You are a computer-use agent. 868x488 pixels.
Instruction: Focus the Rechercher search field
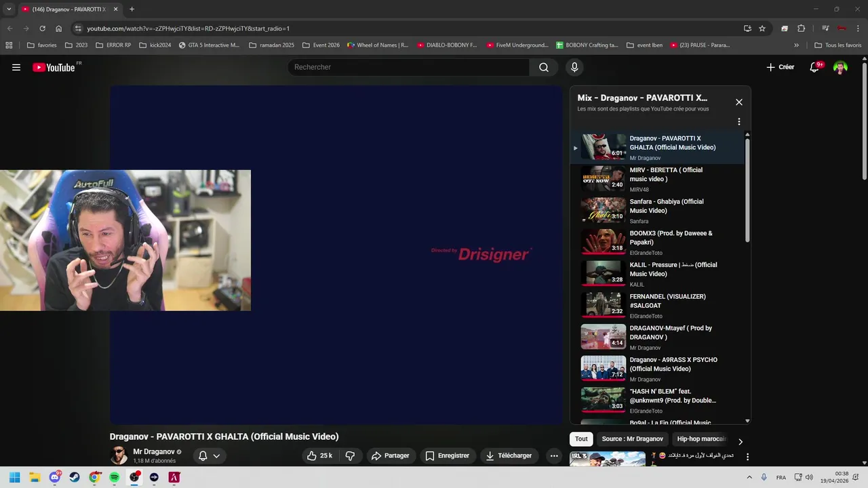pyautogui.click(x=408, y=67)
